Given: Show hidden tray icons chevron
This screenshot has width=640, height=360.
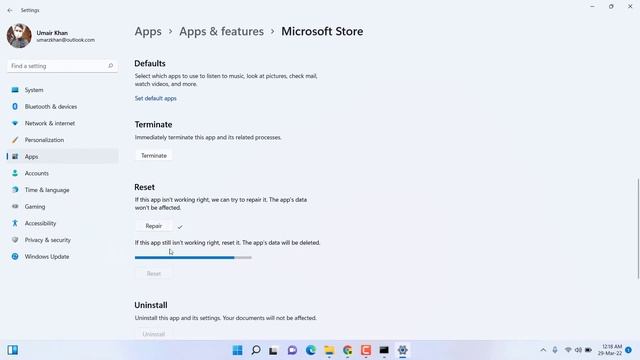Looking at the screenshot, I should 543,350.
